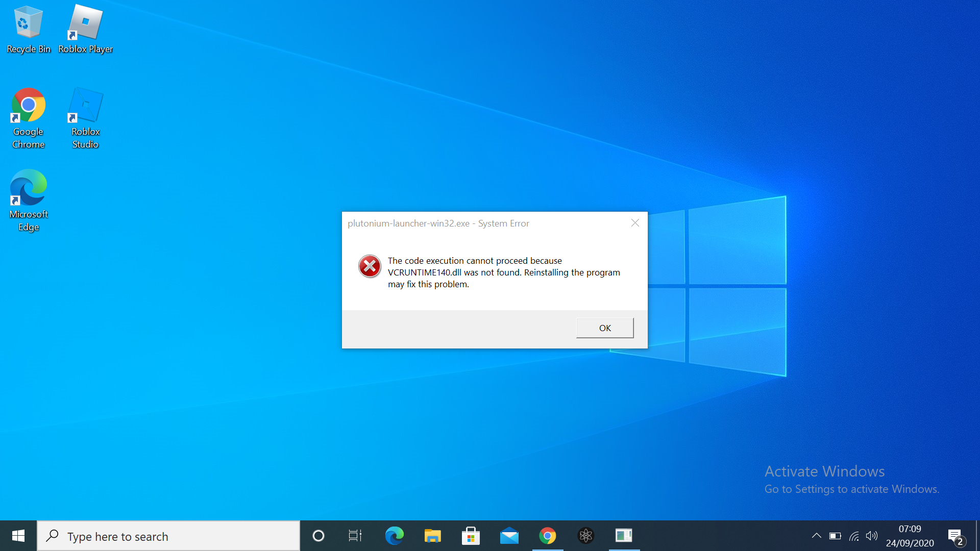Click the Task View taskbar button
Viewport: 980px width, 551px height.
point(355,536)
